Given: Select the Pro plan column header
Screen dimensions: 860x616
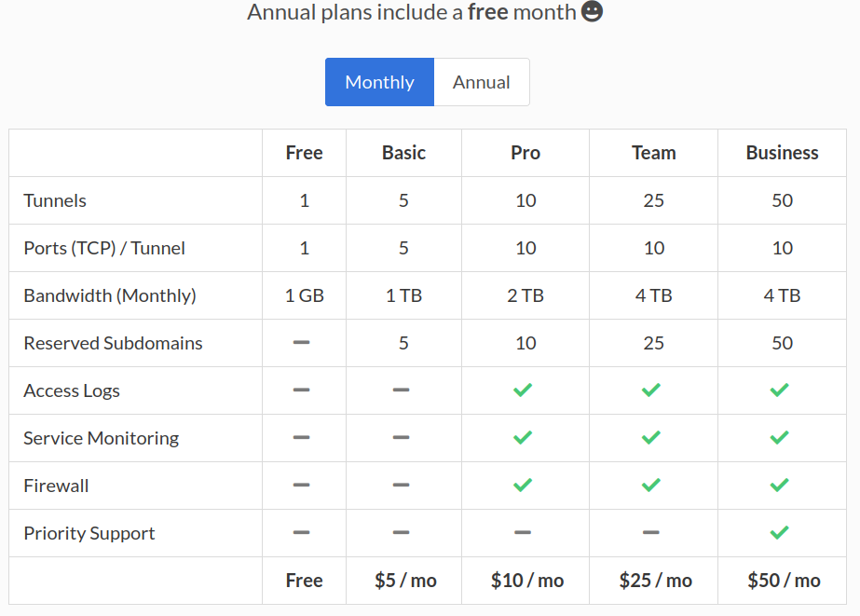Looking at the screenshot, I should (526, 153).
